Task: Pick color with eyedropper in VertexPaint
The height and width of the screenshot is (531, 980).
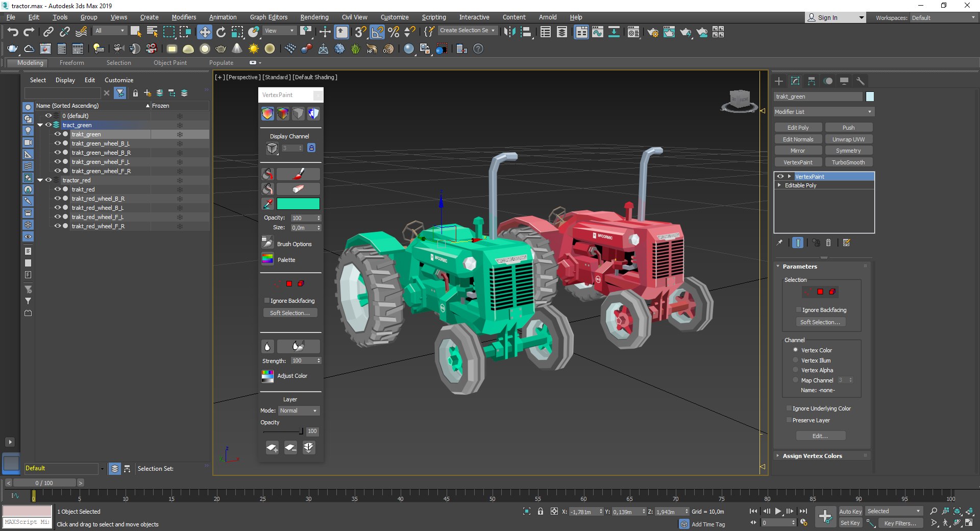Action: pyautogui.click(x=267, y=204)
